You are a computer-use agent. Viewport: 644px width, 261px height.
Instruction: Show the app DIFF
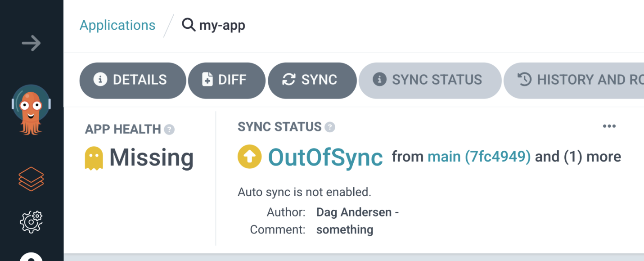point(226,80)
